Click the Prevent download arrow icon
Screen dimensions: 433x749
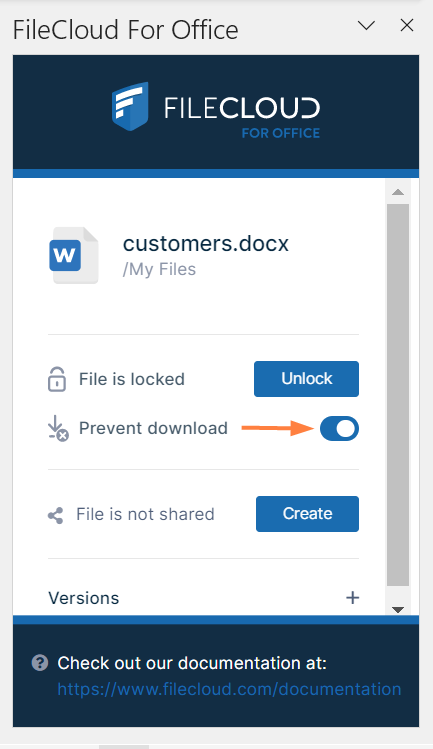[58, 428]
